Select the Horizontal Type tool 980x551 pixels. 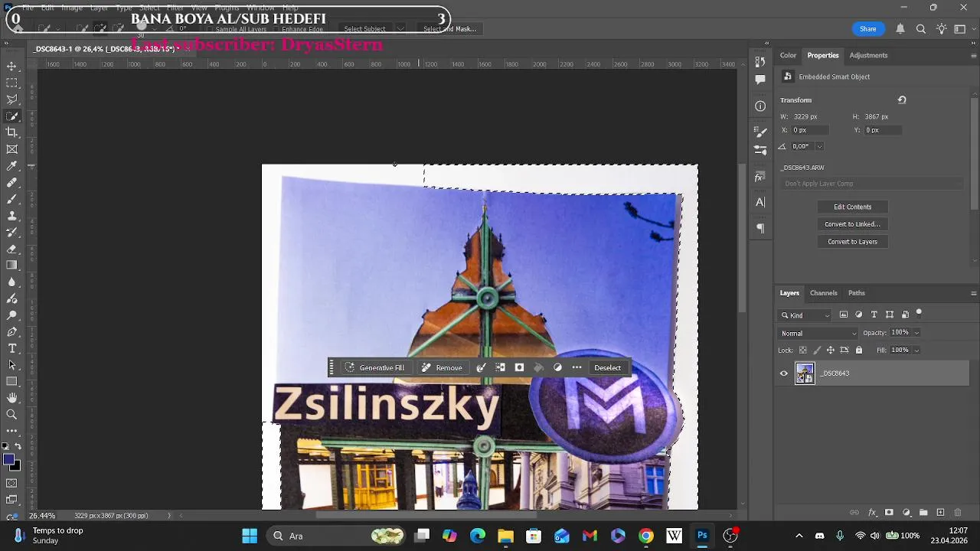(x=11, y=348)
